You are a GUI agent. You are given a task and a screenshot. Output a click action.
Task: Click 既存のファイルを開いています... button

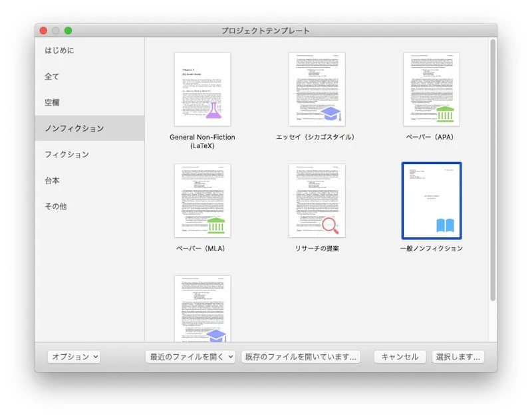301,357
